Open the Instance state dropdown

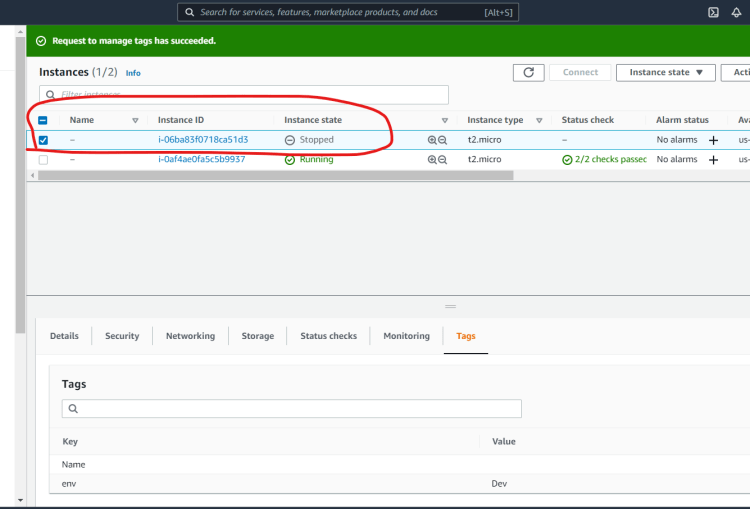pos(665,72)
